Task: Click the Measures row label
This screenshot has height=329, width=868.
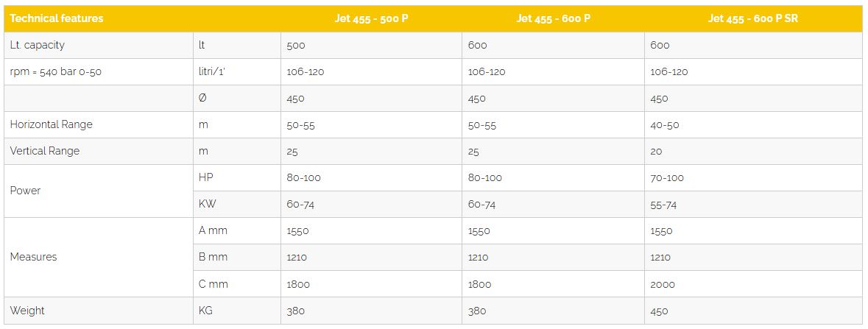Action: [x=33, y=257]
